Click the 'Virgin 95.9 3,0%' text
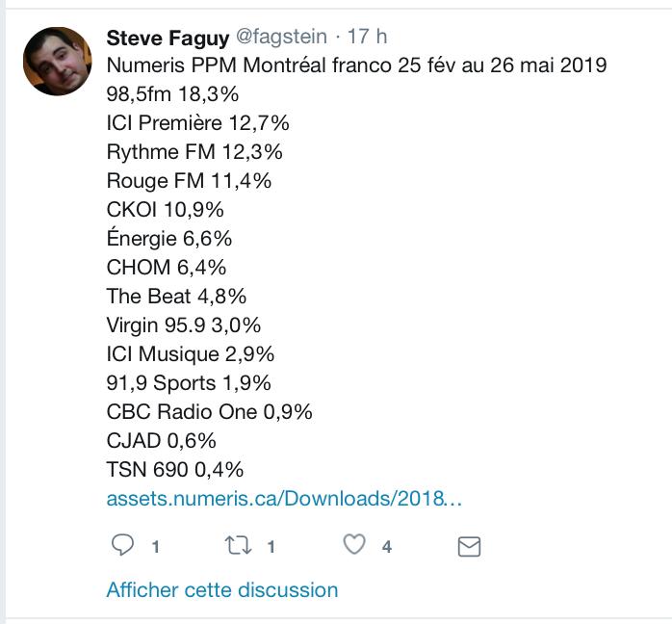Screen dimensions: 672x624 (x=184, y=325)
